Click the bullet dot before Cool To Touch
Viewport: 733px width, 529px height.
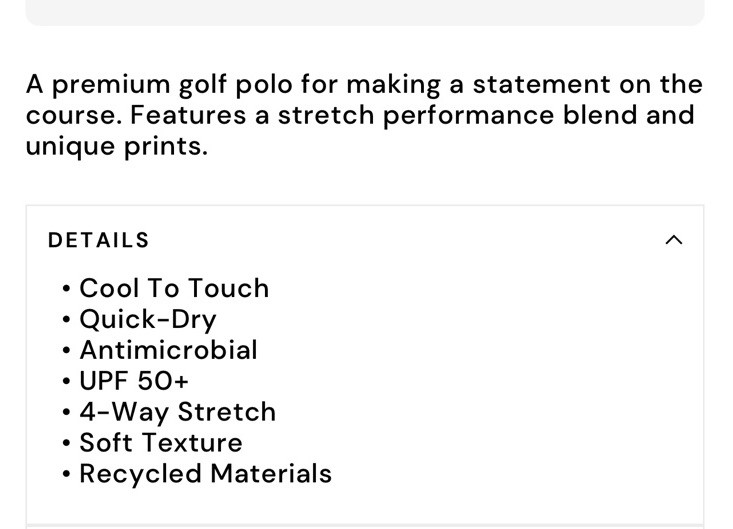point(66,289)
